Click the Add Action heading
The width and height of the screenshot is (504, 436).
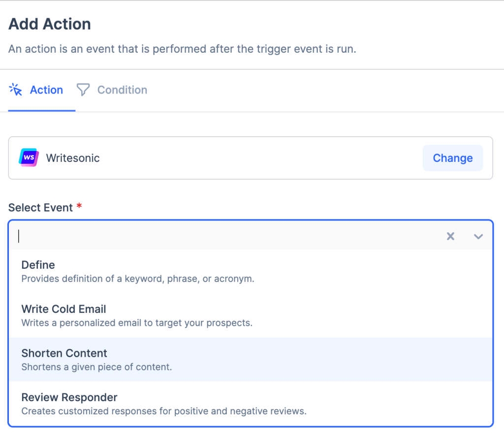(x=50, y=24)
